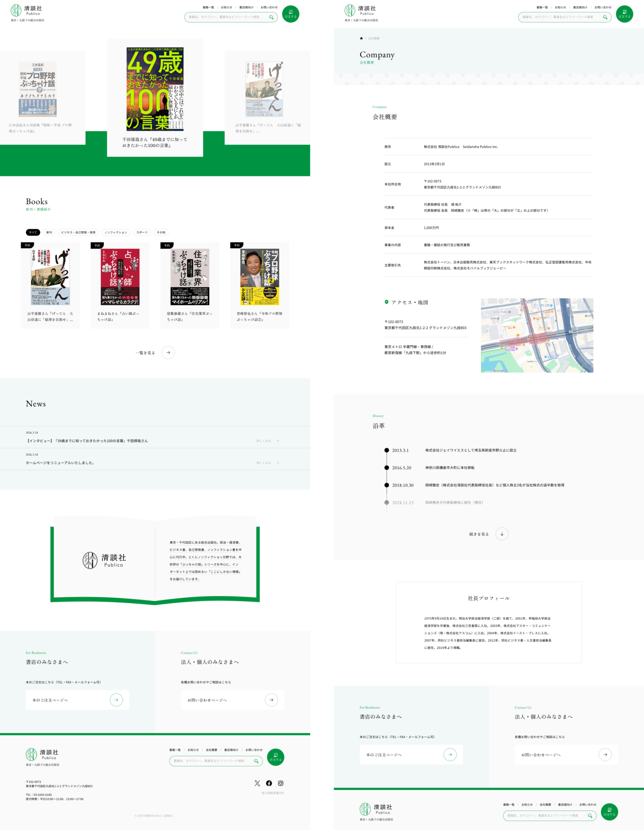
Task: Open 詳しくみる for the インタビュー news item
Action: pos(268,441)
